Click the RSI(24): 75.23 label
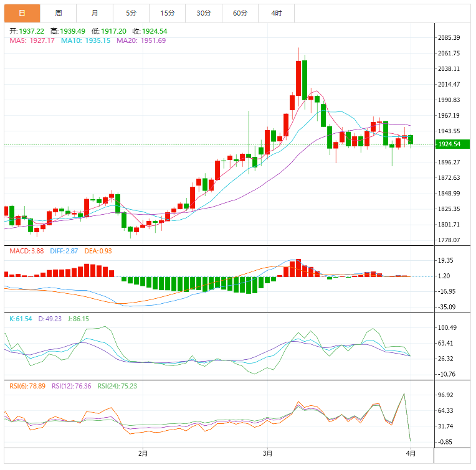This screenshot has height=470, width=476. 117,387
